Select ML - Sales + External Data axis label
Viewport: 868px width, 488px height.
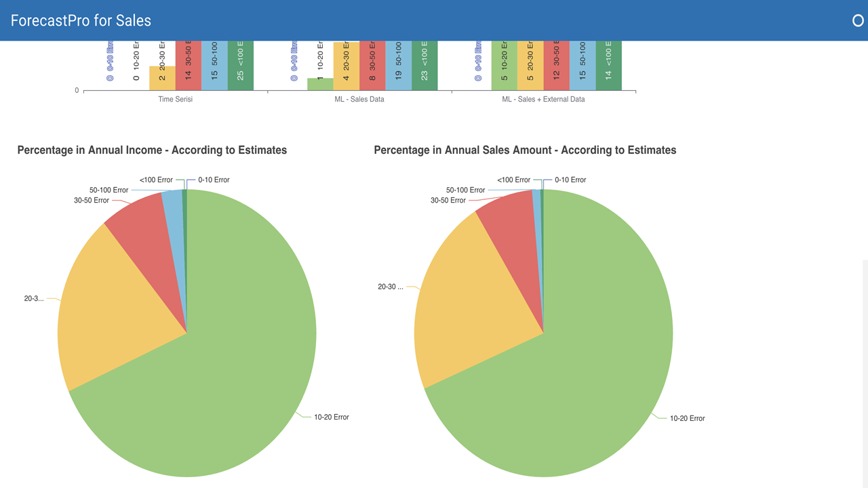click(543, 99)
